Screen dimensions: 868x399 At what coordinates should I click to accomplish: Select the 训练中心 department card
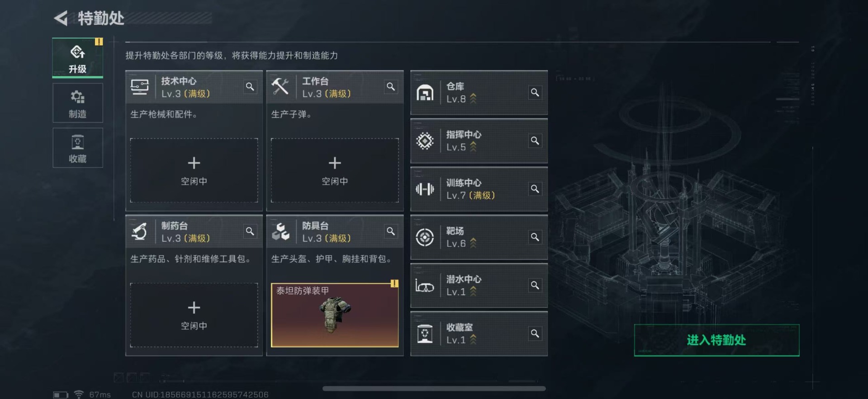pyautogui.click(x=479, y=189)
